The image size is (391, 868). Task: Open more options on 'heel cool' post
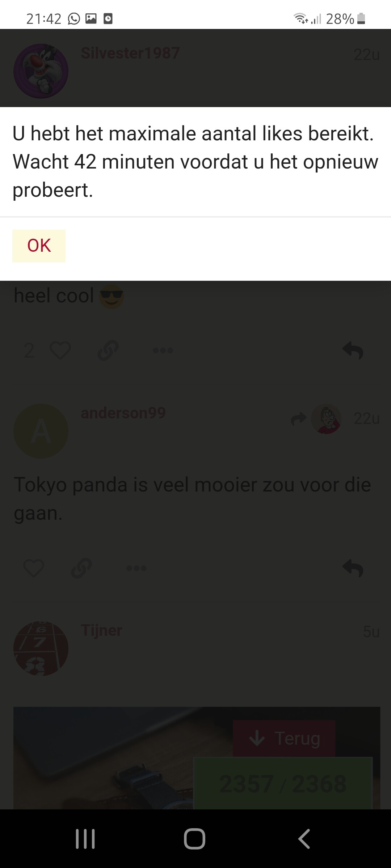tap(163, 350)
